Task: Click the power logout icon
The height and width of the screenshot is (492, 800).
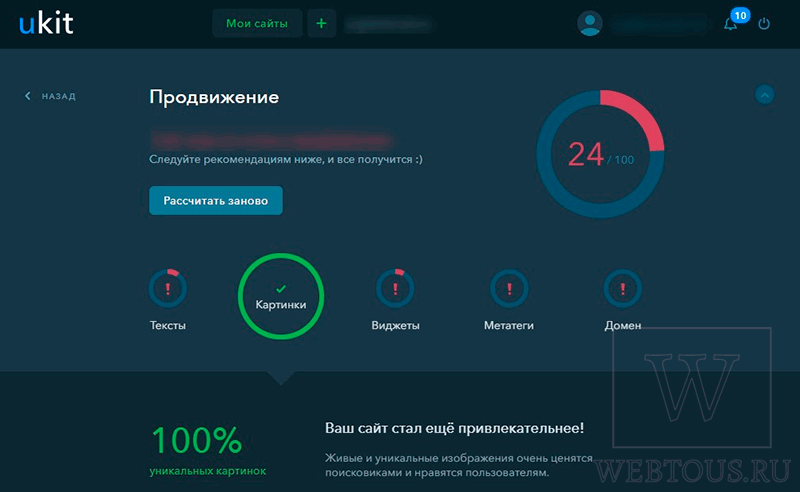Action: point(764,23)
